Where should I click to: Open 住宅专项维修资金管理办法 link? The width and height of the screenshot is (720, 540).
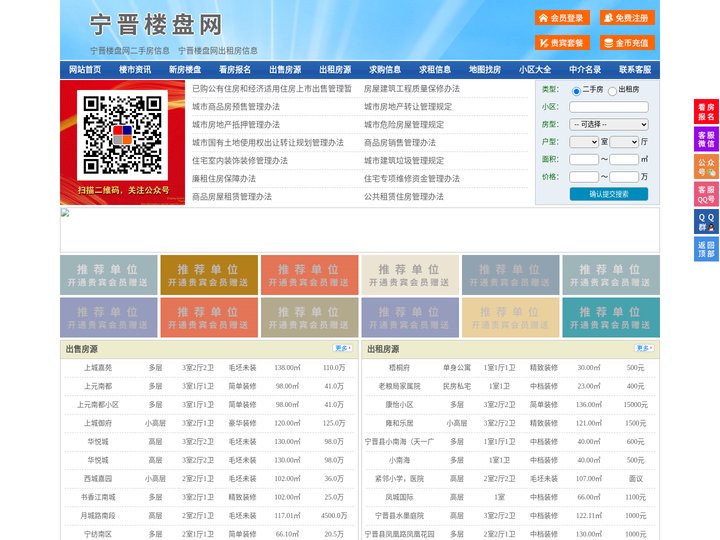412,178
